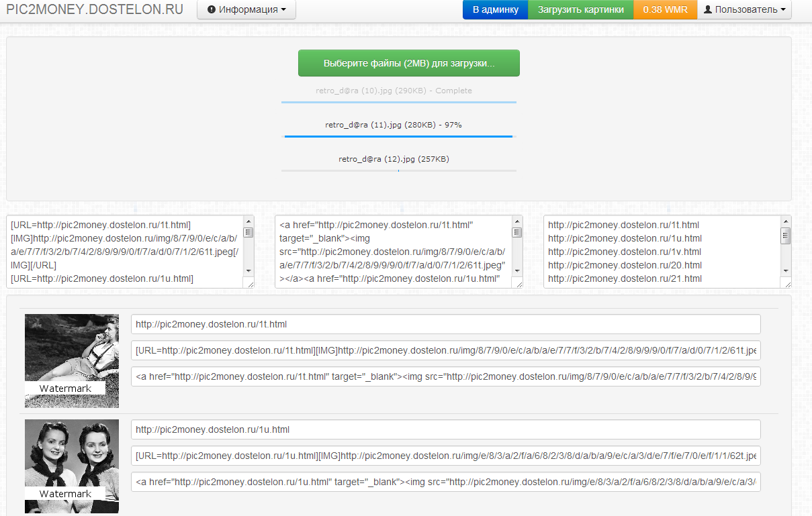Click the BBCode links textarea
The image size is (812, 516).
pyautogui.click(x=125, y=252)
